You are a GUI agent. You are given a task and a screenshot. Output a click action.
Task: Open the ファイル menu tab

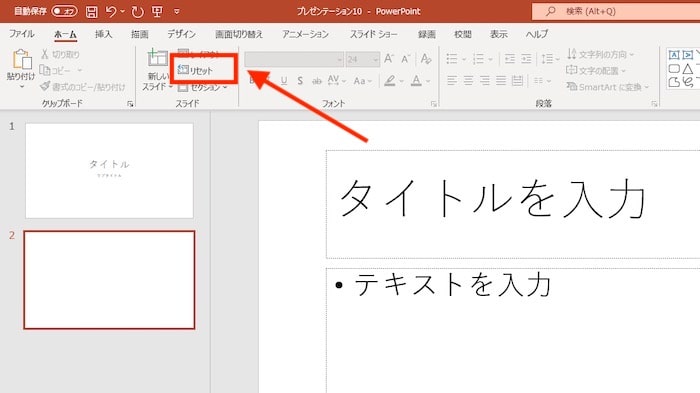[21, 34]
